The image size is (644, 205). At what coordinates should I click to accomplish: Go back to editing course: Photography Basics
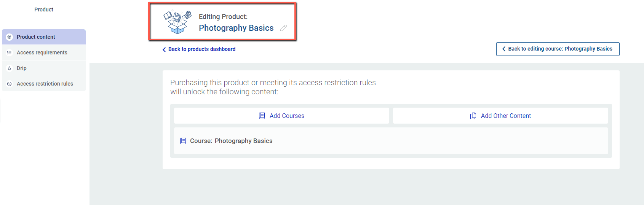558,49
